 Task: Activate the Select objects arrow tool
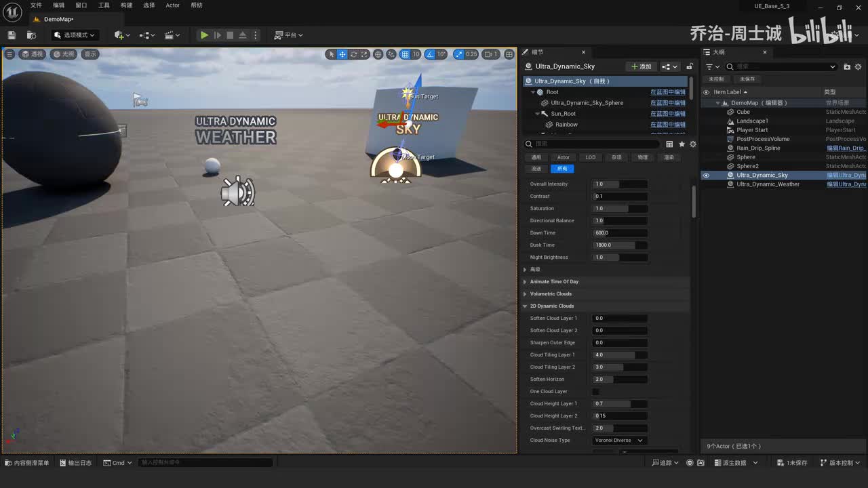[x=331, y=54]
